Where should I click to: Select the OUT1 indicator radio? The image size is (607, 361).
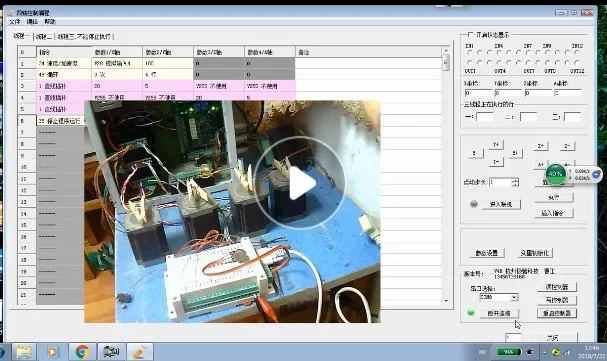point(470,62)
